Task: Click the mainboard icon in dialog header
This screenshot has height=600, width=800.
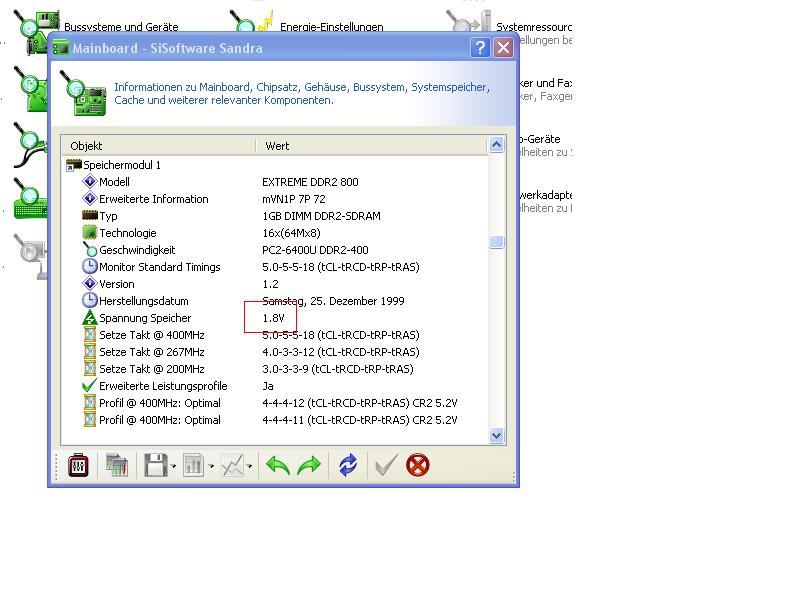Action: 83,93
